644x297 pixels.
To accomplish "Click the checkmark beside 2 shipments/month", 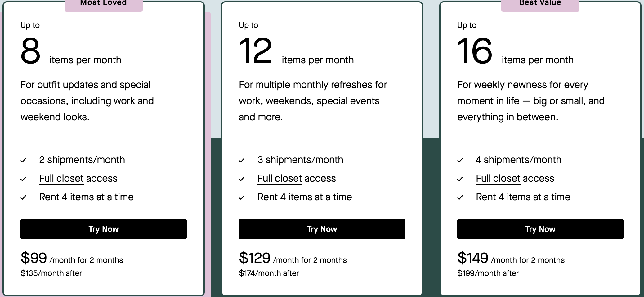I will 23,160.
